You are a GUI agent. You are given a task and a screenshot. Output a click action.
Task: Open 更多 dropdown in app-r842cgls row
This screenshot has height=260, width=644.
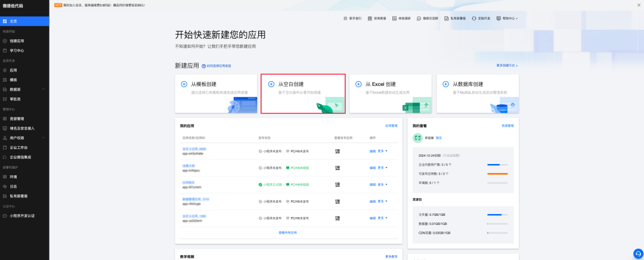coord(382,202)
